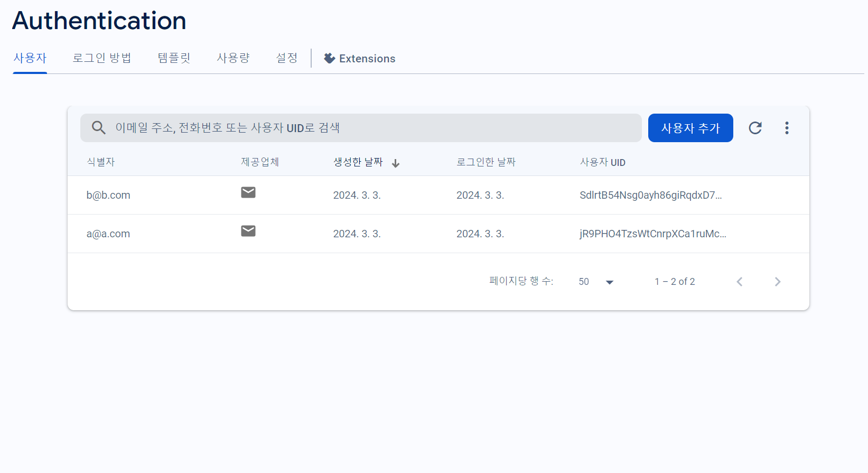Click the 사용자 추가 button
This screenshot has width=868, height=473.
(x=690, y=128)
